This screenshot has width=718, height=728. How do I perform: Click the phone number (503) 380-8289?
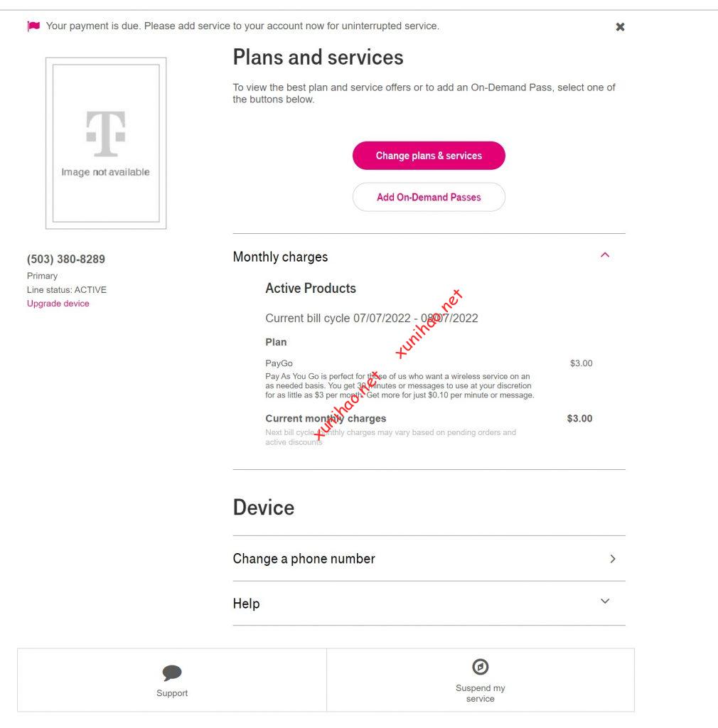coord(66,259)
